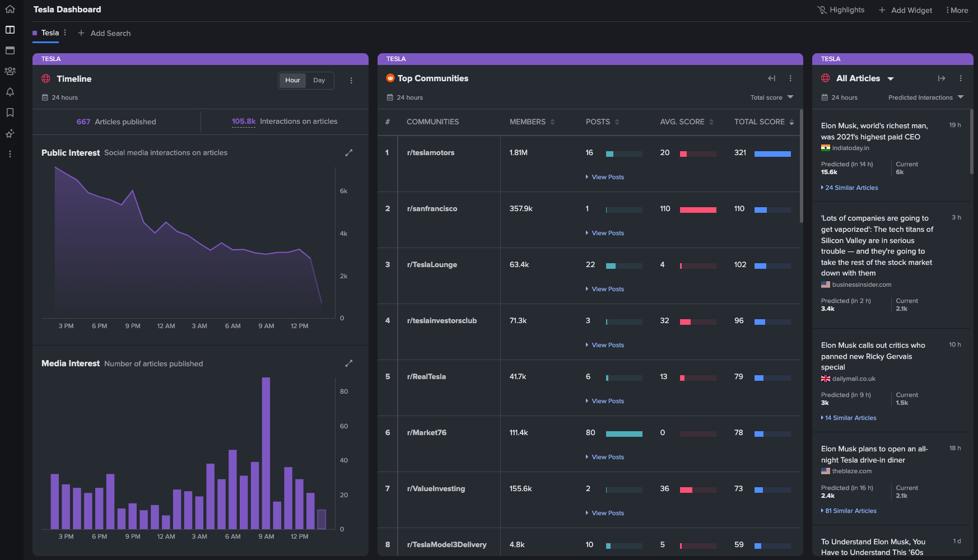Click Top Communities 24 hours calendar icon

390,97
